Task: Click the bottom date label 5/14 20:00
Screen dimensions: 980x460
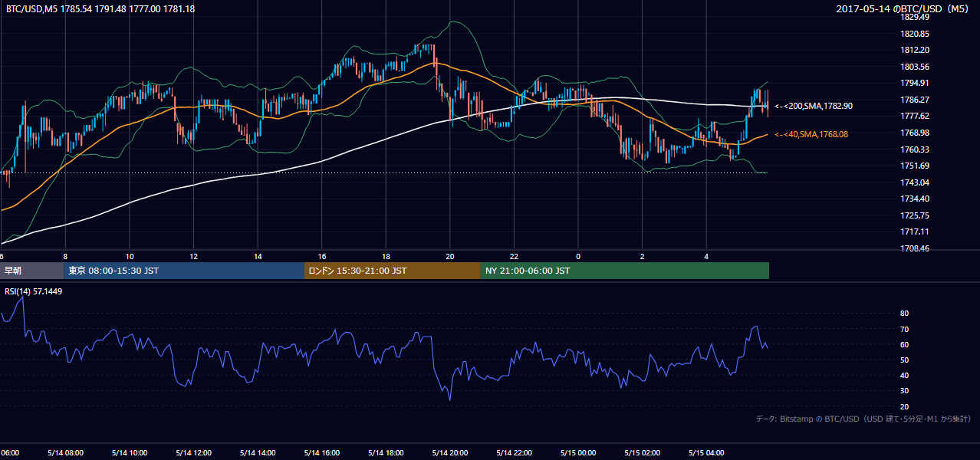Action: [450, 453]
